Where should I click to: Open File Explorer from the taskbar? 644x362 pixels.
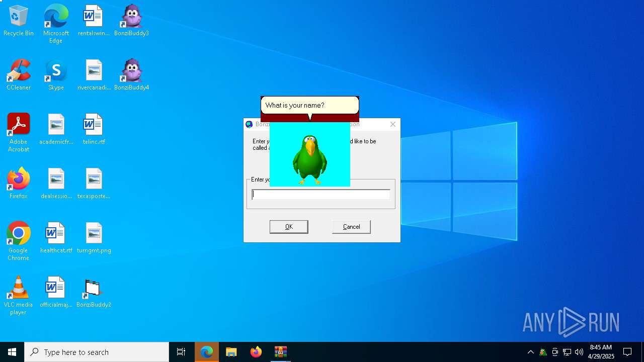point(231,352)
